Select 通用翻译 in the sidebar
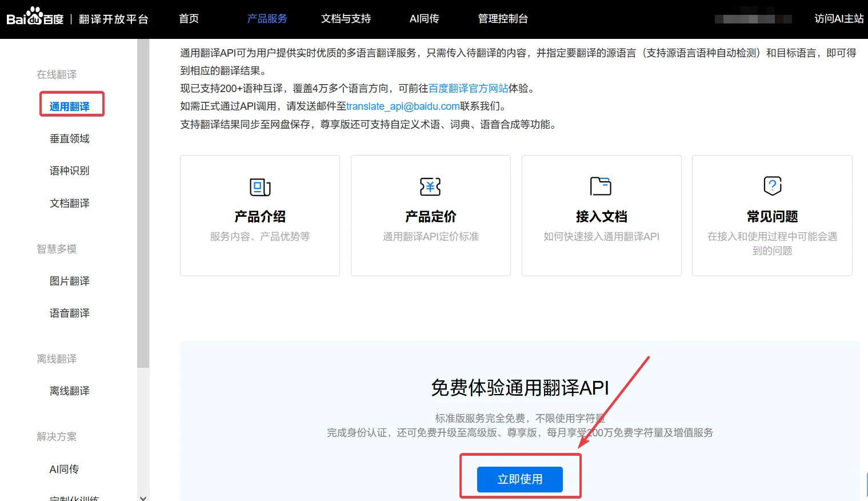 point(70,106)
